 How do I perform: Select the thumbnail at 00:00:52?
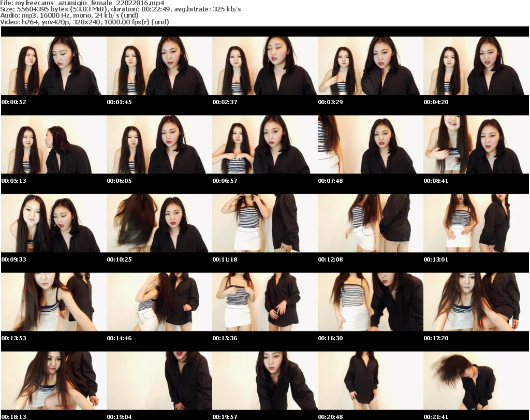(x=53, y=66)
